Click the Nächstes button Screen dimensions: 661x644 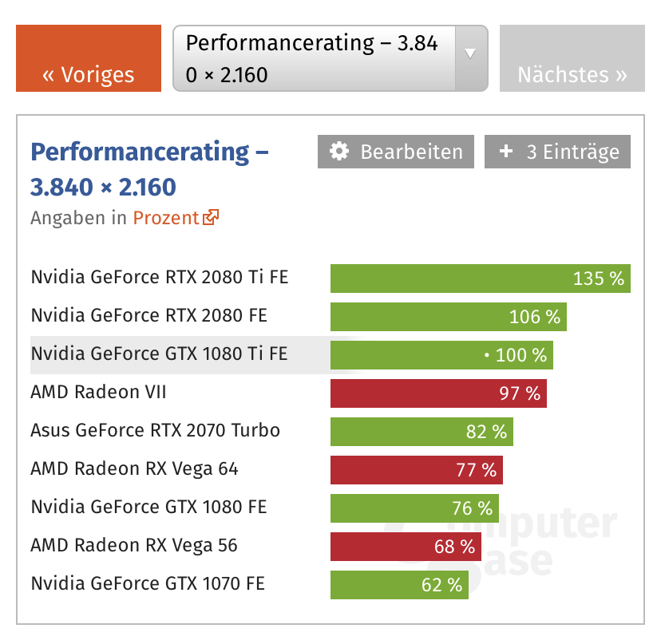(572, 58)
